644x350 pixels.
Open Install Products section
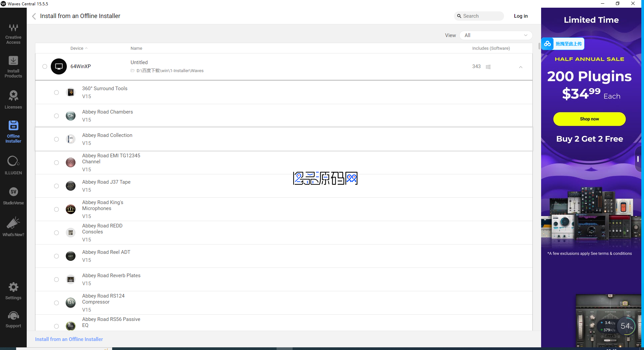click(13, 67)
